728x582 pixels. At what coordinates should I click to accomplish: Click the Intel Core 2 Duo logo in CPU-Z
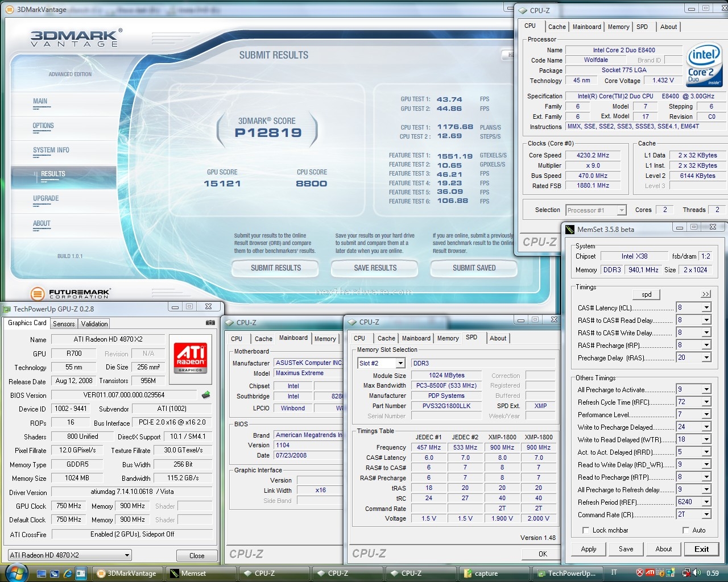704,66
